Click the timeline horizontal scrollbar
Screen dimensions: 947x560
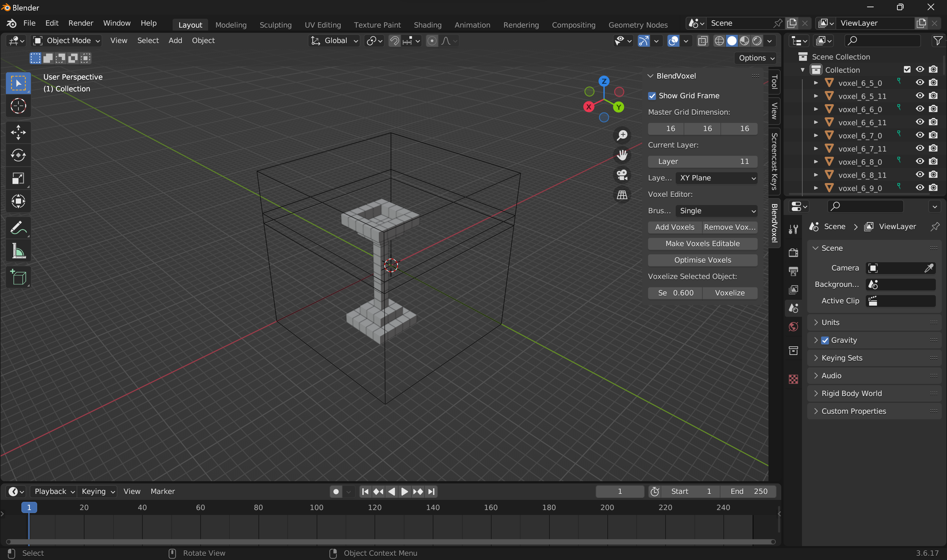coord(391,542)
